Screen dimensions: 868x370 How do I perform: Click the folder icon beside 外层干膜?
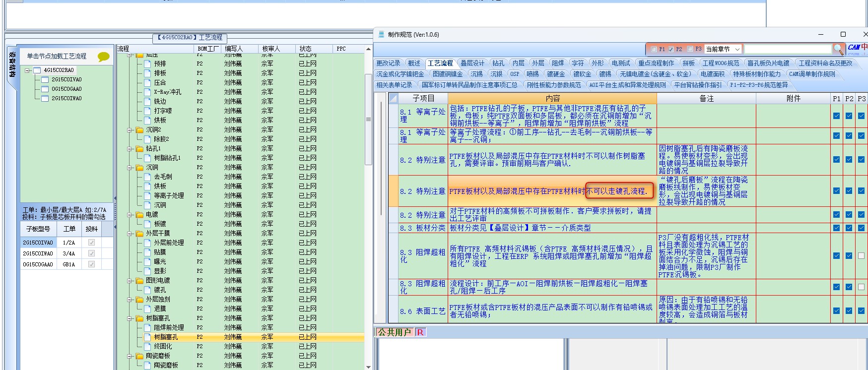click(x=139, y=233)
